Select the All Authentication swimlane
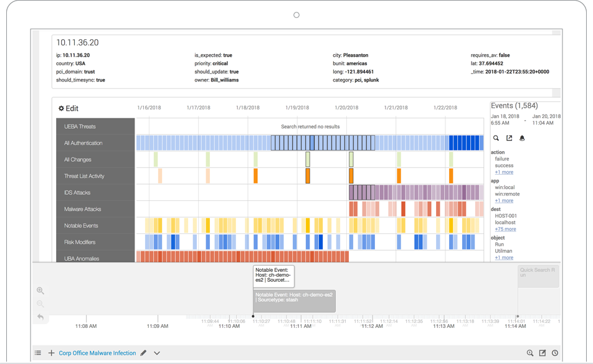 tap(95, 143)
